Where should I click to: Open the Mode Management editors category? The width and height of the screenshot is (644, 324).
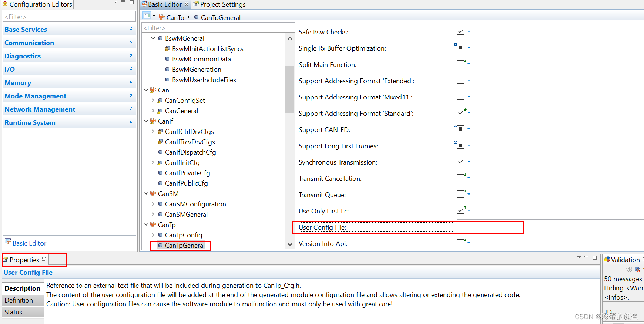pyautogui.click(x=69, y=96)
